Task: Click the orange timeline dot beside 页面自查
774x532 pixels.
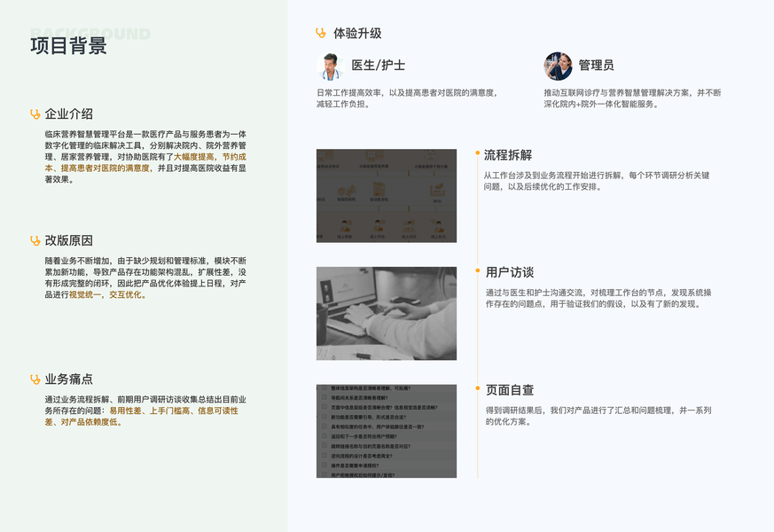Action: 477,388
